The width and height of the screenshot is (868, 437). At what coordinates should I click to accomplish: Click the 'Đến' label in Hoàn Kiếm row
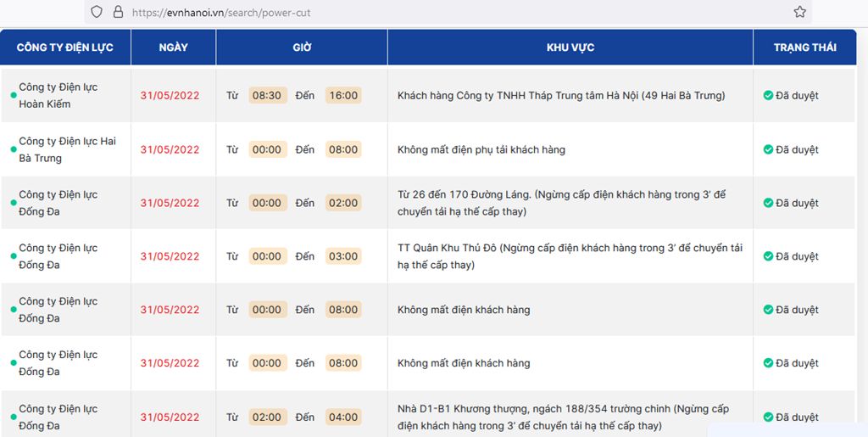pyautogui.click(x=304, y=96)
